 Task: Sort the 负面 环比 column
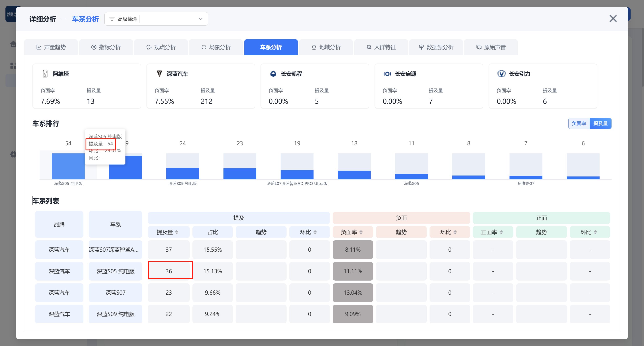click(455, 232)
